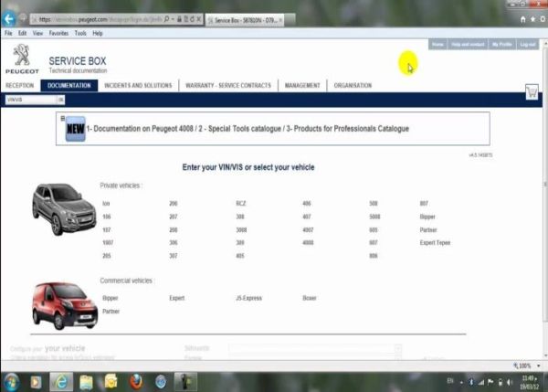
Task: Open the Favorites star icon at top right
Action: point(533,19)
